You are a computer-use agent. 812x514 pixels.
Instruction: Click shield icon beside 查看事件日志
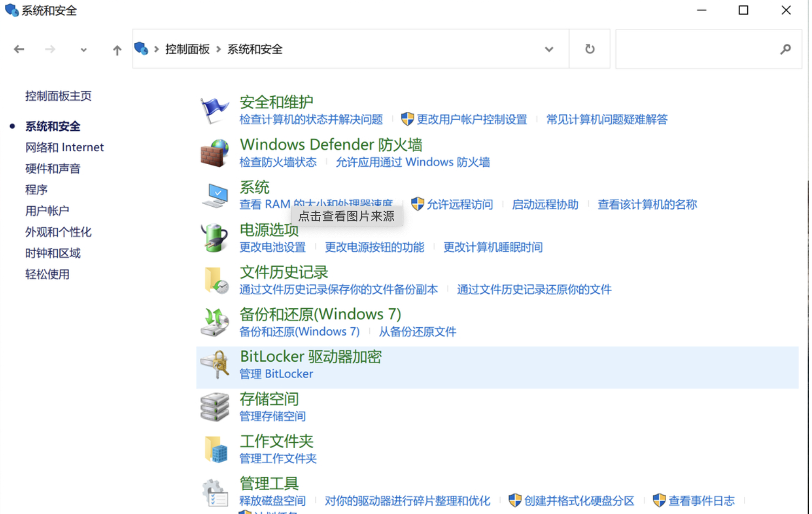click(x=659, y=501)
